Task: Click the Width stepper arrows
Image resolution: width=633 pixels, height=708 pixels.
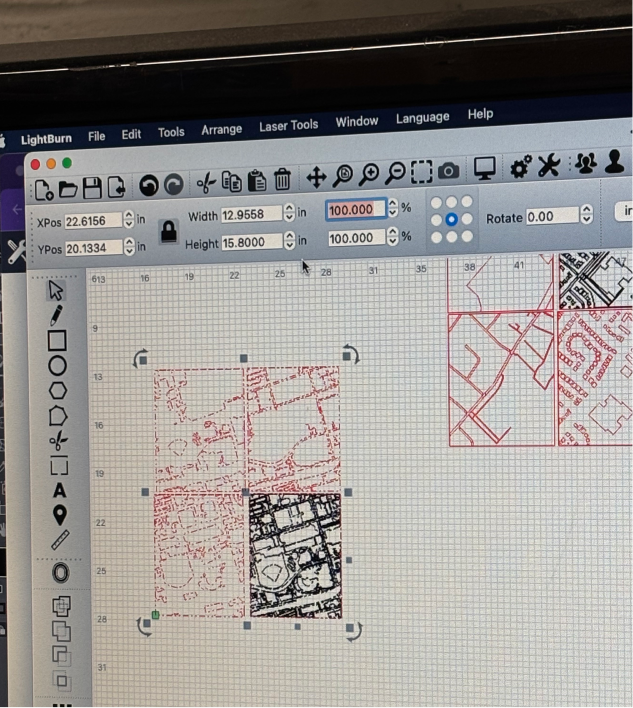Action: tap(289, 212)
